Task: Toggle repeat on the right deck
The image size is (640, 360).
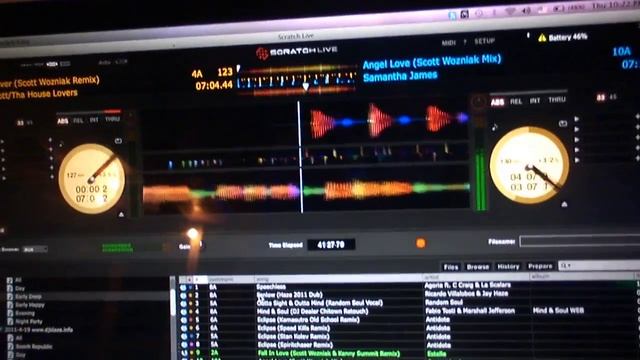Action: point(563,123)
